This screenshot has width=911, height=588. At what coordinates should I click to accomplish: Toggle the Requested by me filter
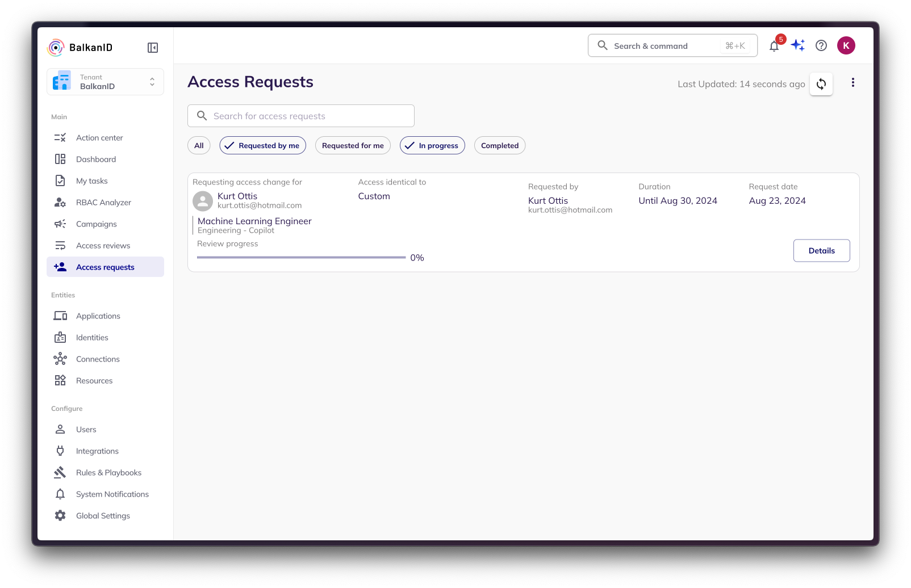pyautogui.click(x=262, y=145)
